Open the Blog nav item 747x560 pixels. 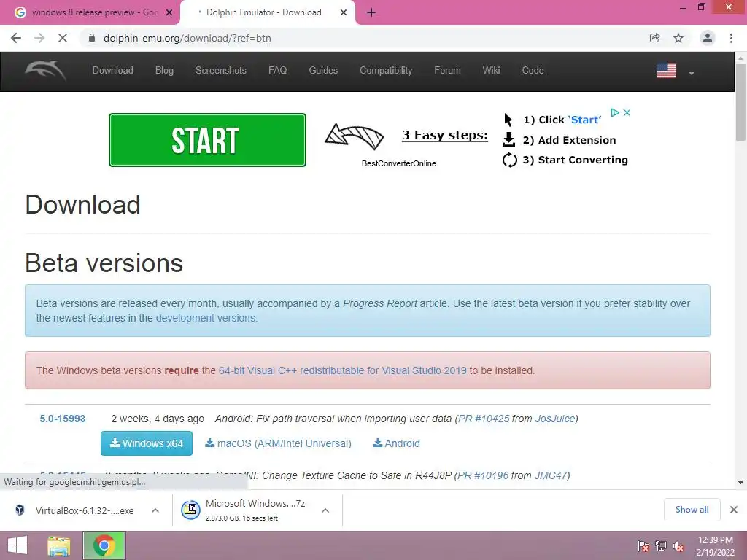pyautogui.click(x=164, y=71)
